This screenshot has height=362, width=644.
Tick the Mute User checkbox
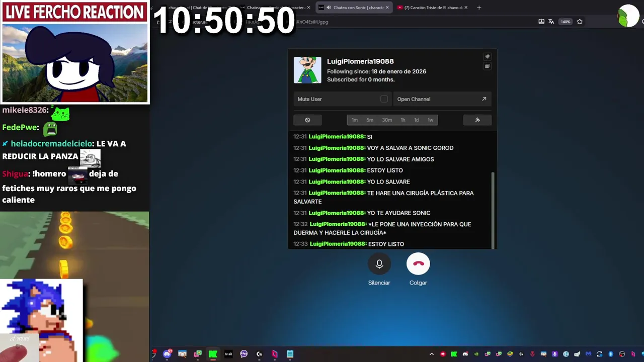[384, 99]
